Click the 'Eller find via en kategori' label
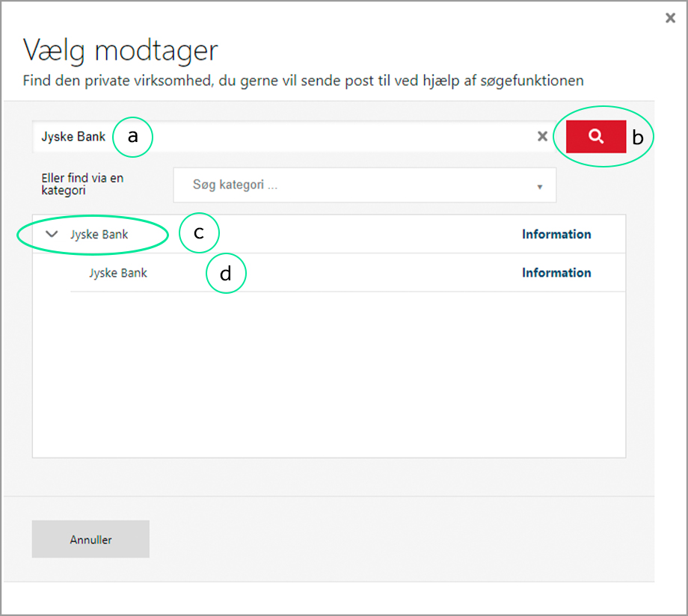 [82, 184]
